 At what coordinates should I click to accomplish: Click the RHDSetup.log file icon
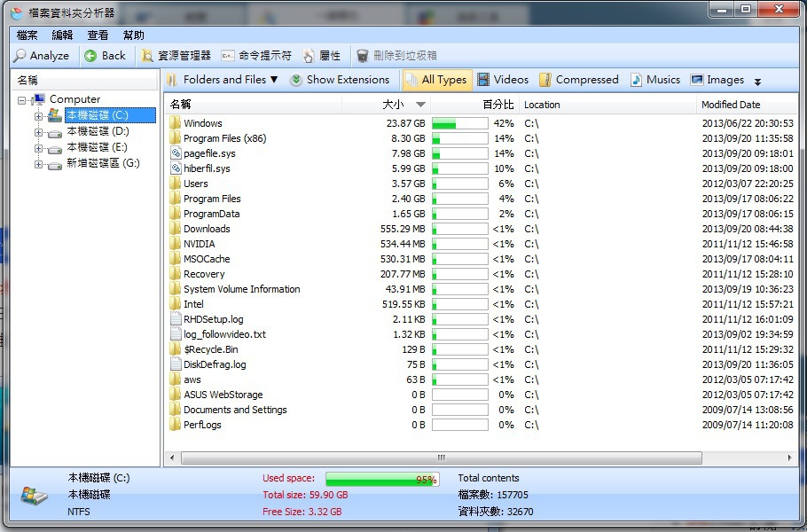tap(176, 319)
